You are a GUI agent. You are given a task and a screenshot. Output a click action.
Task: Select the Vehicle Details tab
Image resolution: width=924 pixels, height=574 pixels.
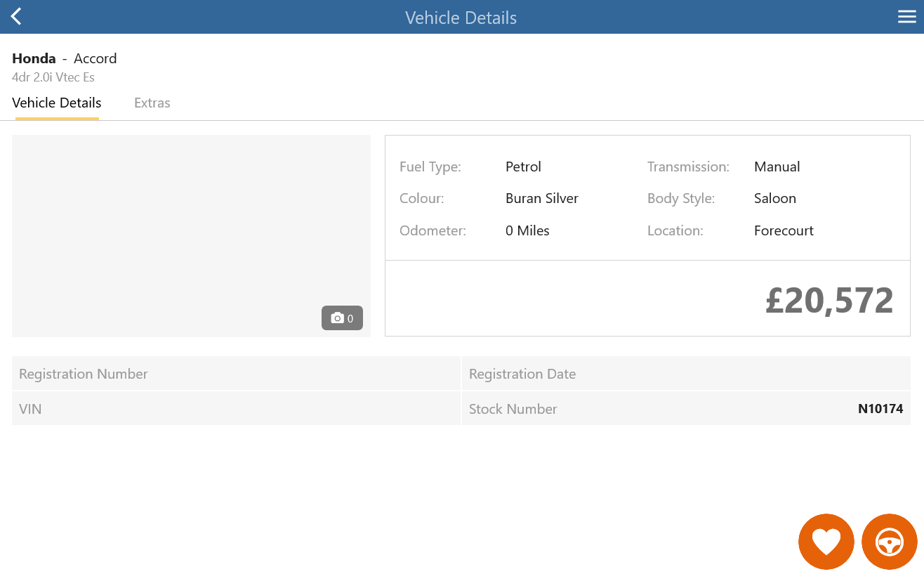point(57,103)
